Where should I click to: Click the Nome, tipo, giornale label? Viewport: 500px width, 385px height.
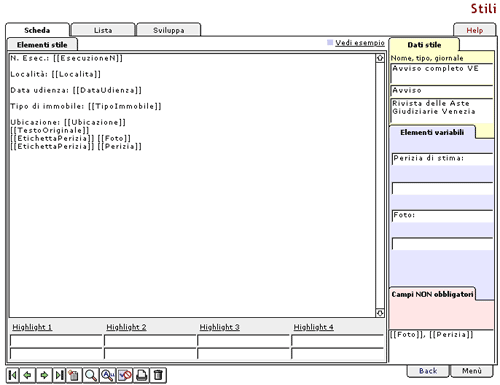point(427,58)
